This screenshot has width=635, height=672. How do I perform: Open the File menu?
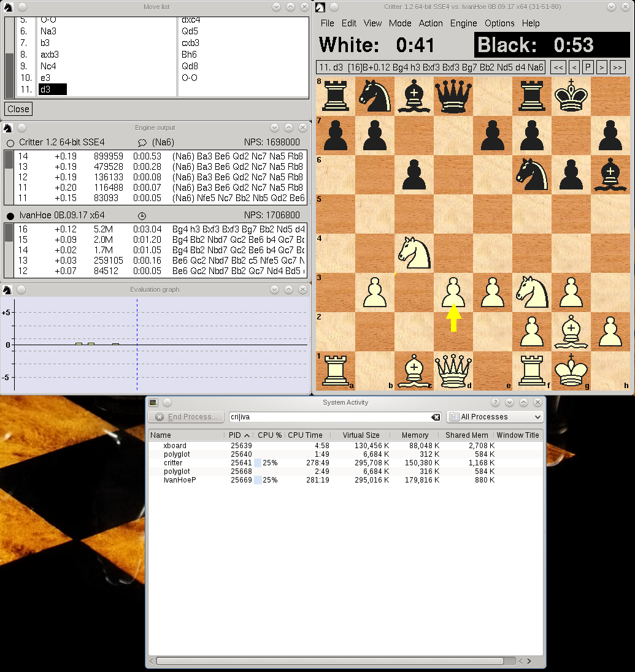pyautogui.click(x=327, y=23)
